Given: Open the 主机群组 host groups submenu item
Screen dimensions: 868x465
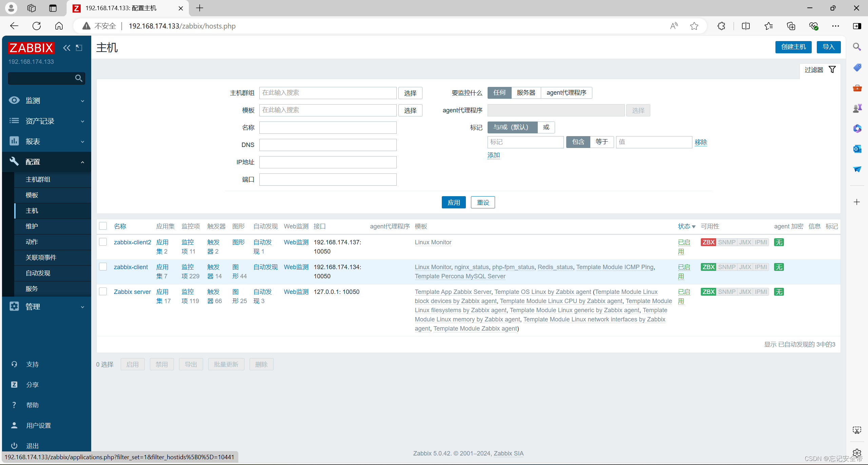Looking at the screenshot, I should tap(38, 180).
